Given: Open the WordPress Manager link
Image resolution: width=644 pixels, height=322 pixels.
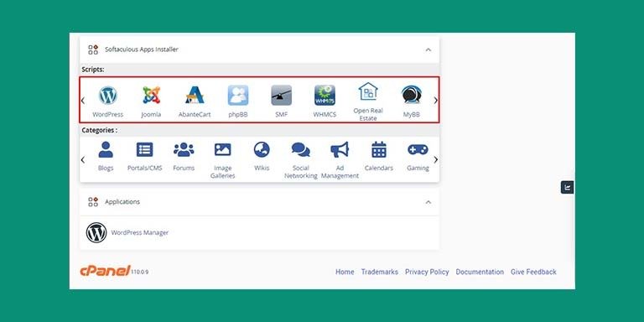Looking at the screenshot, I should coord(140,232).
